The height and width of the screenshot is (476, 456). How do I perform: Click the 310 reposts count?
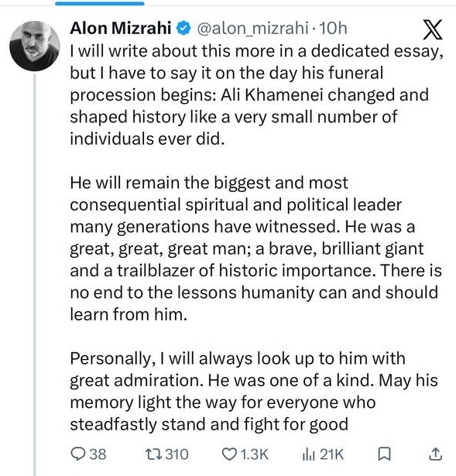tap(177, 454)
